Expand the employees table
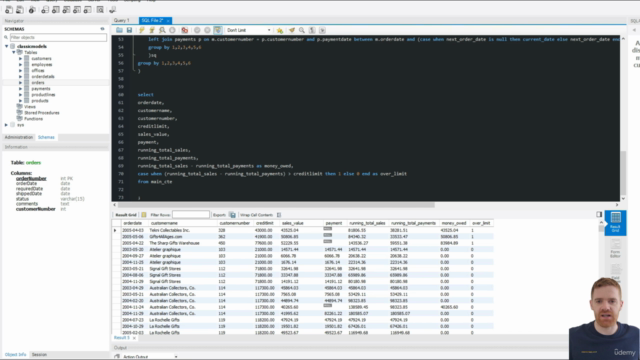 pyautogui.click(x=20, y=64)
